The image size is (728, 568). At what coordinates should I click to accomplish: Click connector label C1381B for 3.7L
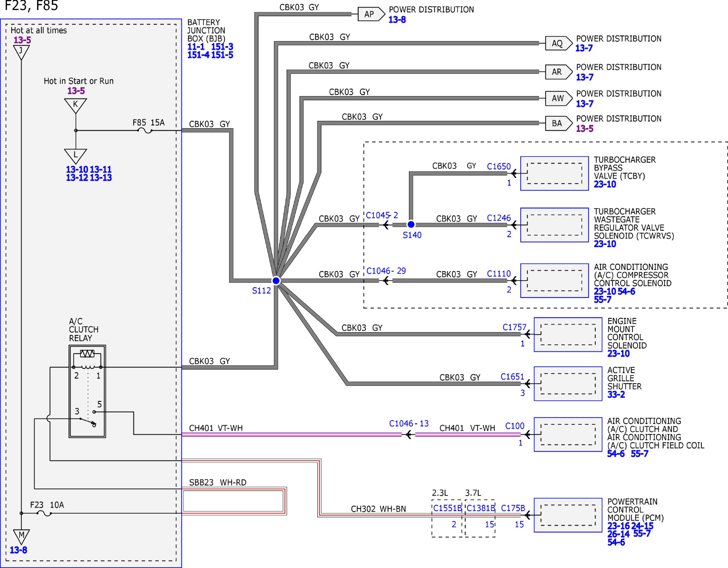(x=481, y=508)
